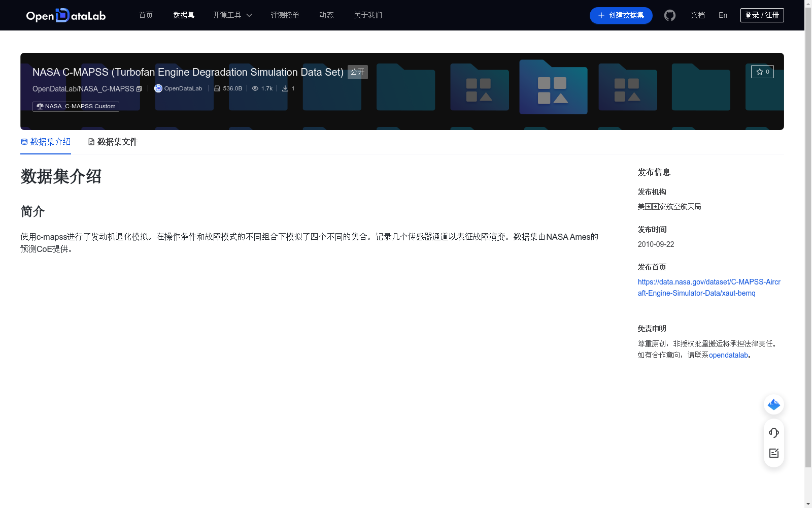
Task: Click the 公开 visibility badge
Action: 357,72
